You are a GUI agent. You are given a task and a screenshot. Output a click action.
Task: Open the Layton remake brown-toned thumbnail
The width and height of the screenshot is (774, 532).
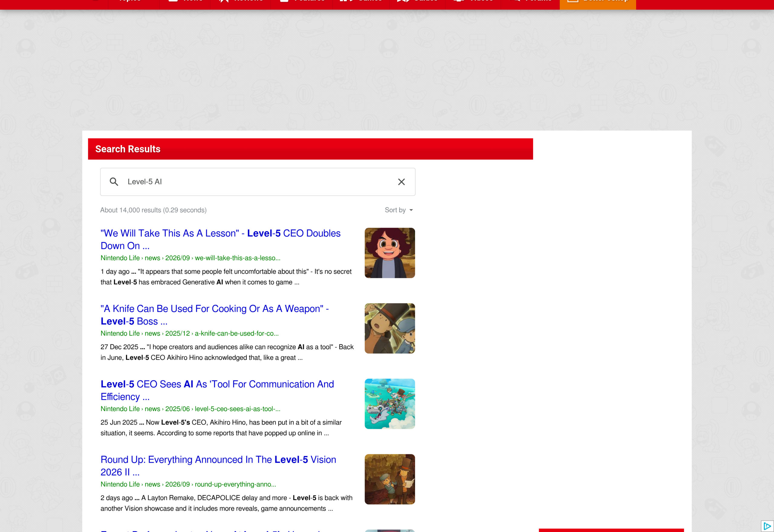point(390,479)
